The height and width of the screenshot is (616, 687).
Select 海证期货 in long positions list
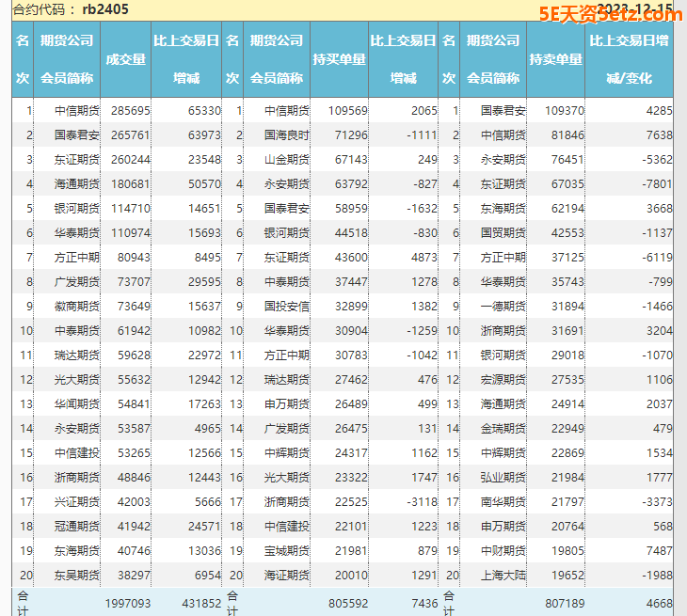click(x=286, y=576)
